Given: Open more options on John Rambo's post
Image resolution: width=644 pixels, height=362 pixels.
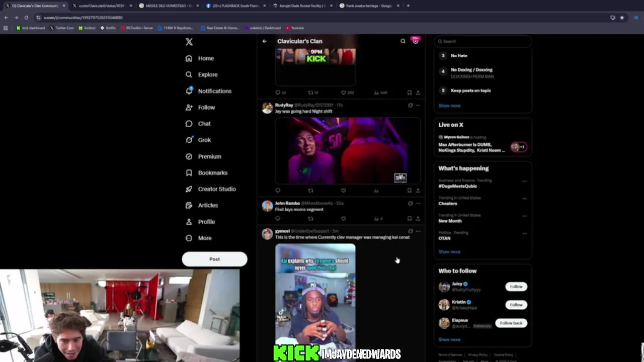Looking at the screenshot, I should coord(418,204).
